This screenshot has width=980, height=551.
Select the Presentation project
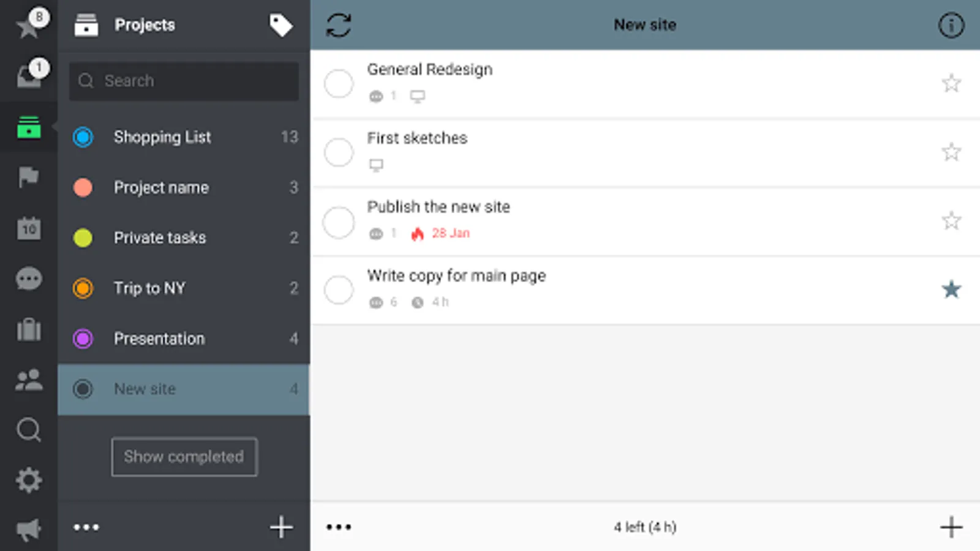point(184,339)
